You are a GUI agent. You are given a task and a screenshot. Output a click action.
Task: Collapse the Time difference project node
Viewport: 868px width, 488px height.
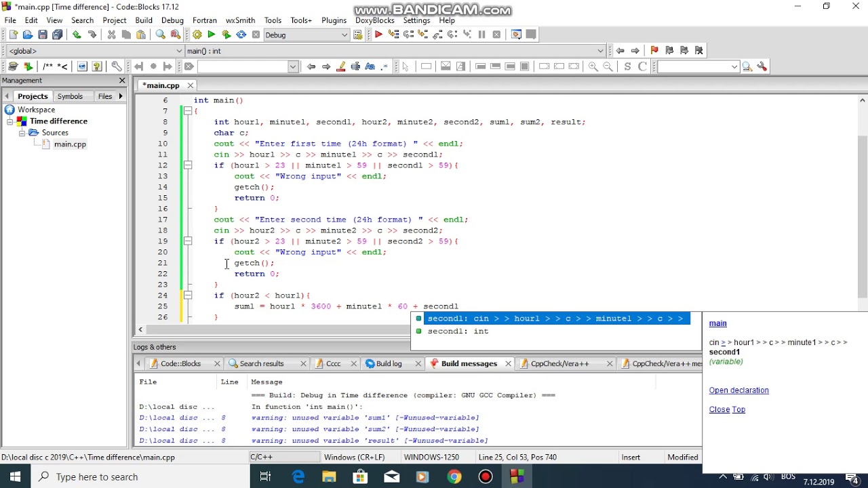coord(11,121)
